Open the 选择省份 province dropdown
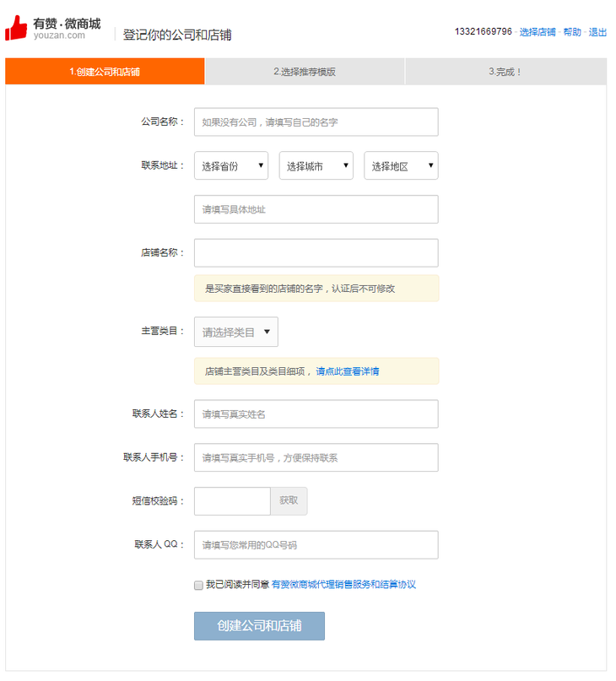 [x=231, y=166]
